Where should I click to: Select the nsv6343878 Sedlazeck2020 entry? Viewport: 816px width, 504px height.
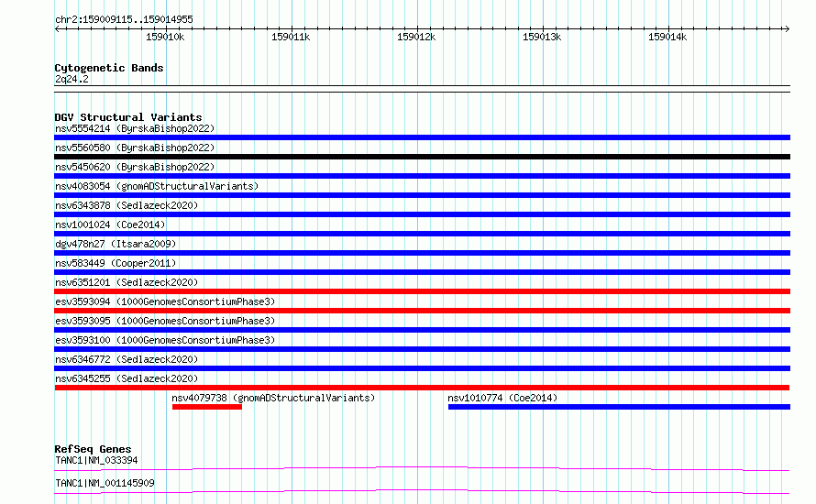click(x=127, y=205)
